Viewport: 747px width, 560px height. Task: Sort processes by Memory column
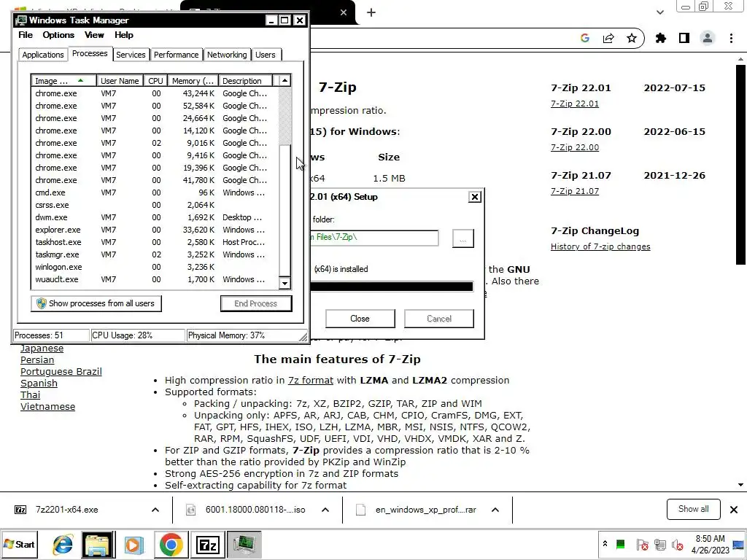point(193,80)
